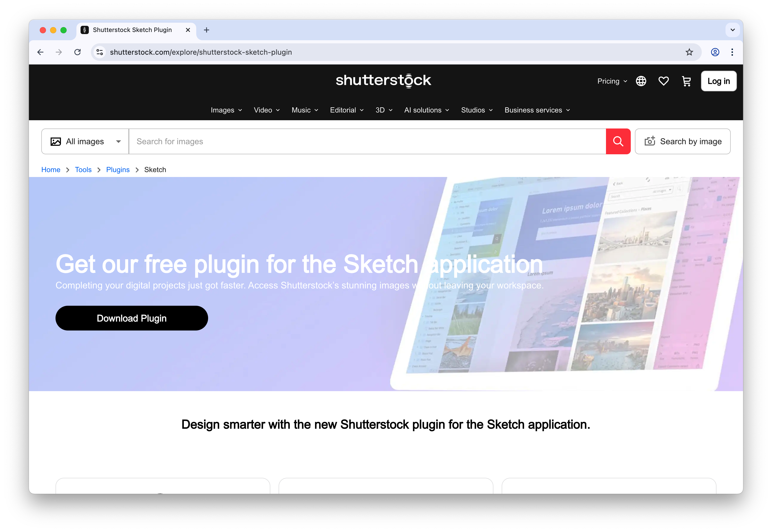Image resolution: width=772 pixels, height=532 pixels.
Task: Open Search by image camera tool
Action: (682, 141)
